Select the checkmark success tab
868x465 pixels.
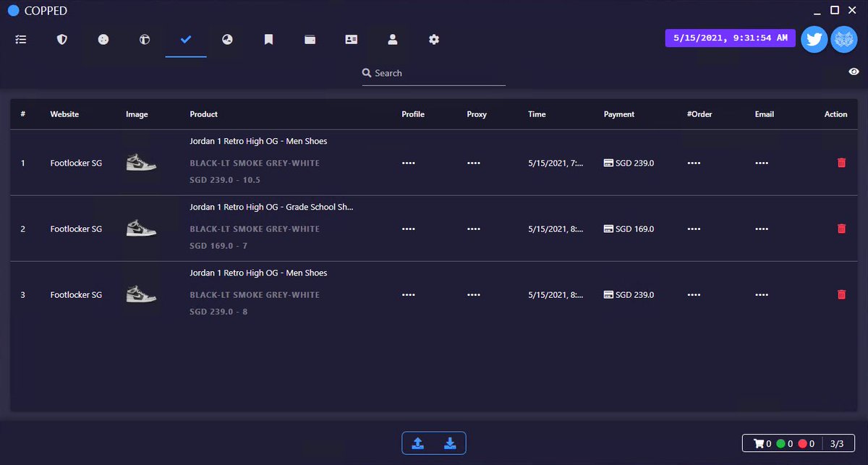coord(186,40)
